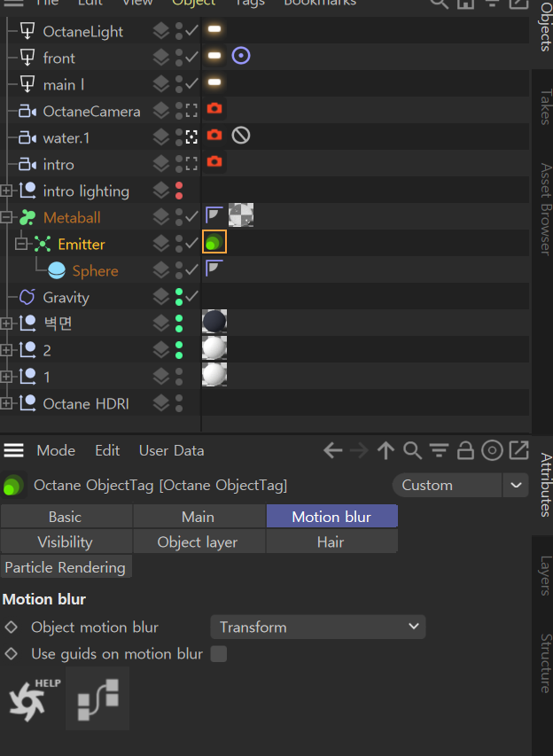Viewport: 553px width, 756px height.
Task: Toggle the Gravity object's enable checkmark
Action: coord(192,297)
